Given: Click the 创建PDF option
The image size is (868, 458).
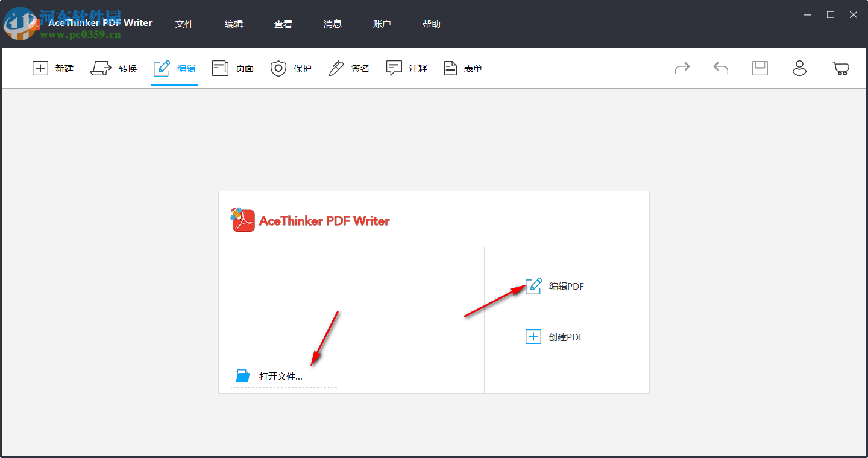Looking at the screenshot, I should (555, 337).
